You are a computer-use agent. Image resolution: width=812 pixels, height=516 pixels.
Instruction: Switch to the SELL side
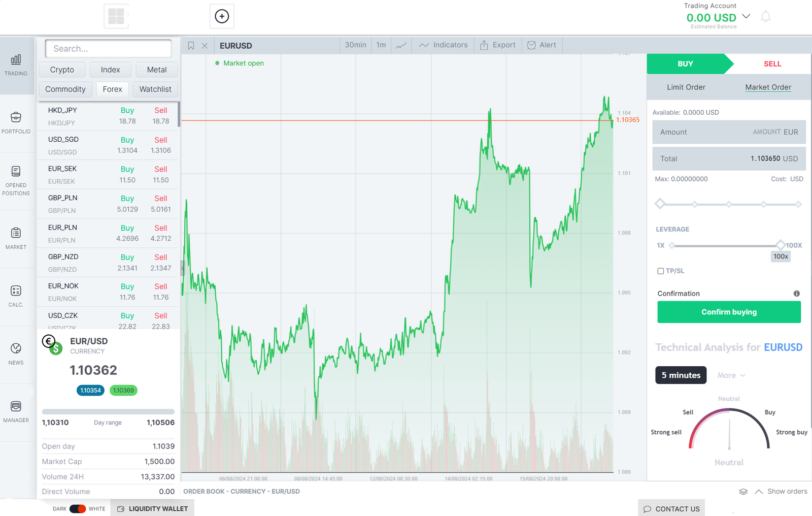click(772, 64)
